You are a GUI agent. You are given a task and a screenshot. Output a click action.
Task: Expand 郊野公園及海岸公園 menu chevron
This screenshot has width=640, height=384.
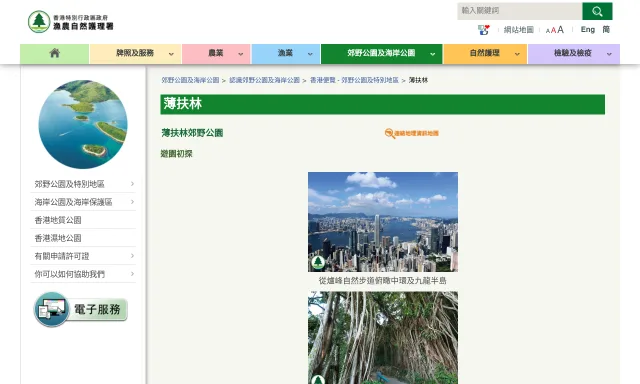[433, 54]
